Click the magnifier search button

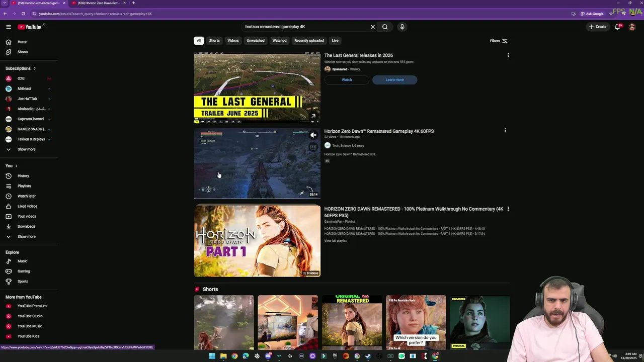(x=385, y=27)
